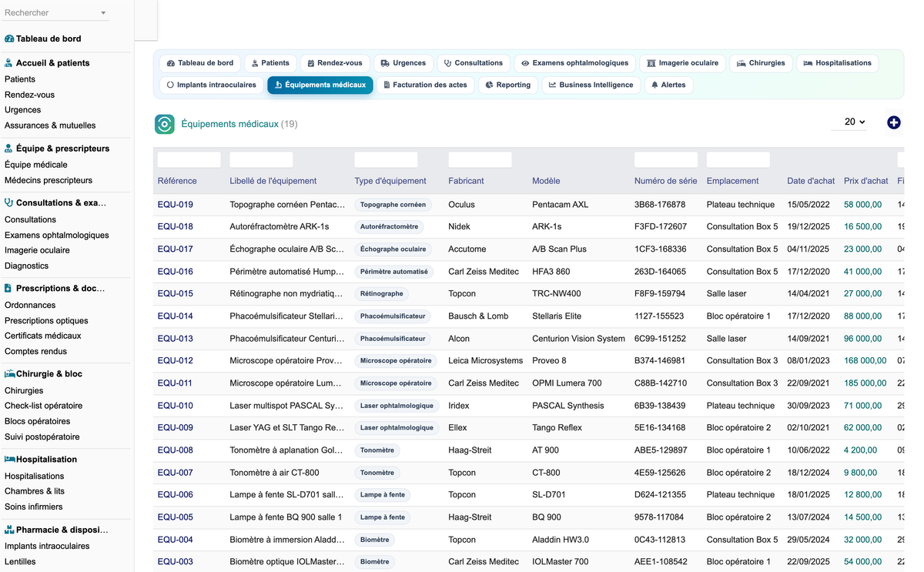Open Lentilles in sidebar
Screen dimensions: 924x572
[20, 562]
